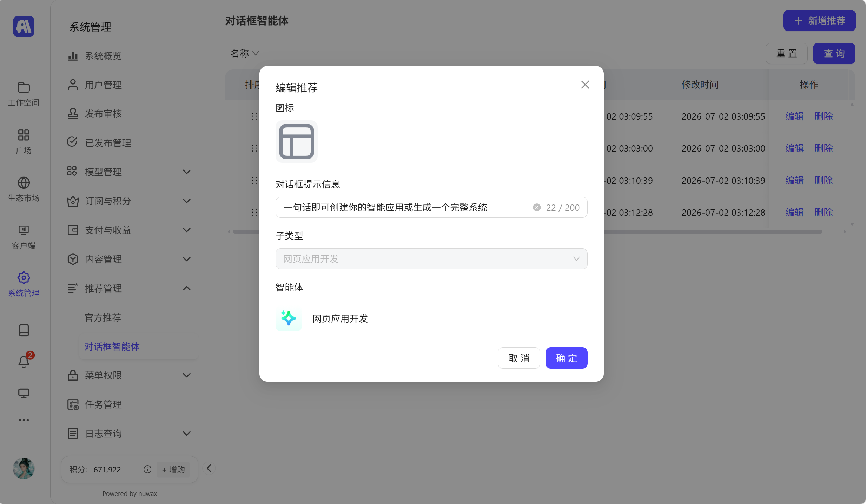
Task: Select the 网页应用开发 agent sparkle icon
Action: [x=289, y=318]
